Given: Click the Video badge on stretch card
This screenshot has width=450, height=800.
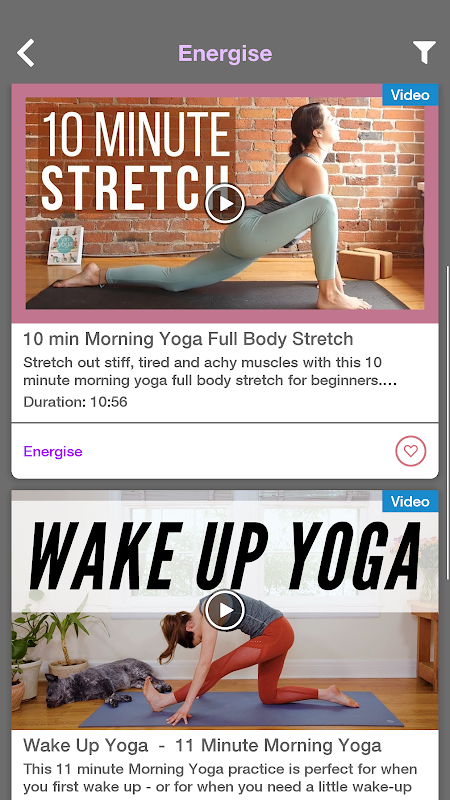Looking at the screenshot, I should pos(410,95).
